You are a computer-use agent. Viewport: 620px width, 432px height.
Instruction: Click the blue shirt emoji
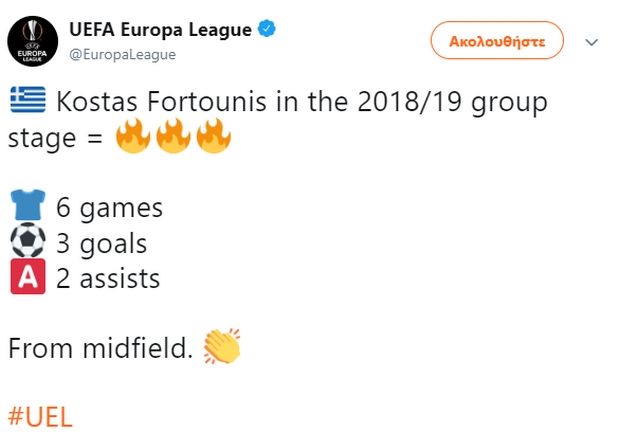[28, 205]
